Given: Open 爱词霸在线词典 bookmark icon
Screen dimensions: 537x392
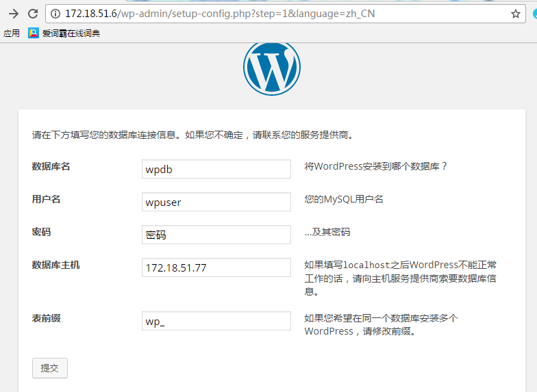Looking at the screenshot, I should point(33,33).
